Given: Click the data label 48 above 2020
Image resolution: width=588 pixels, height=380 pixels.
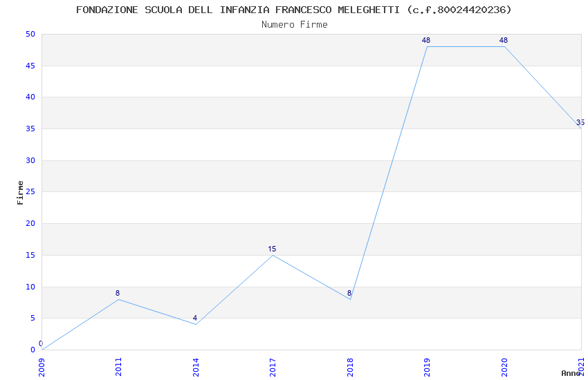Looking at the screenshot, I should (x=503, y=40).
